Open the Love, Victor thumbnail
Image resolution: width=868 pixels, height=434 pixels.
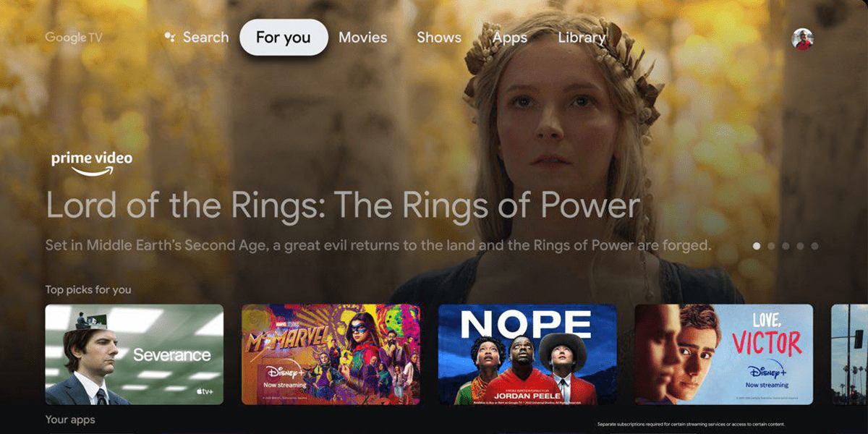724,354
